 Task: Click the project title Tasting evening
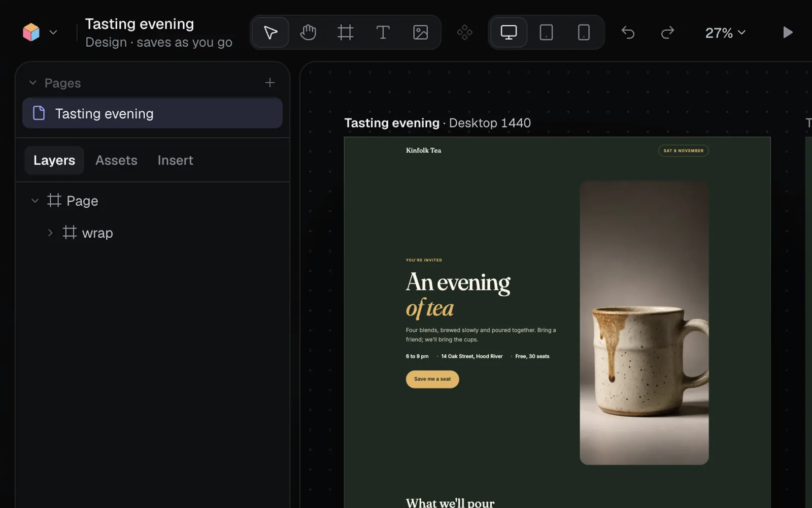tap(140, 24)
